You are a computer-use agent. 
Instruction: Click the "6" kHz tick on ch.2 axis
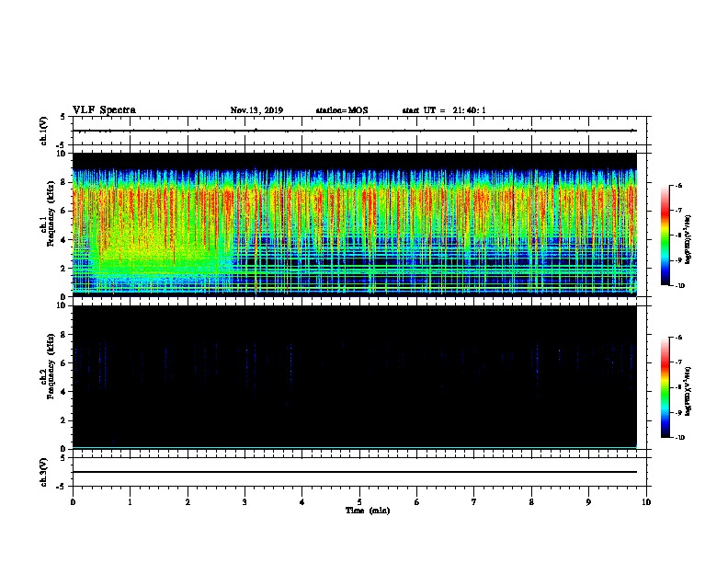click(63, 363)
